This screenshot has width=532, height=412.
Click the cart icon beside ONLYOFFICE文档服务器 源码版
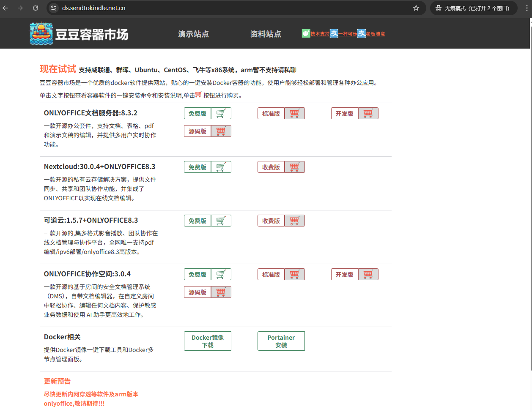221,131
